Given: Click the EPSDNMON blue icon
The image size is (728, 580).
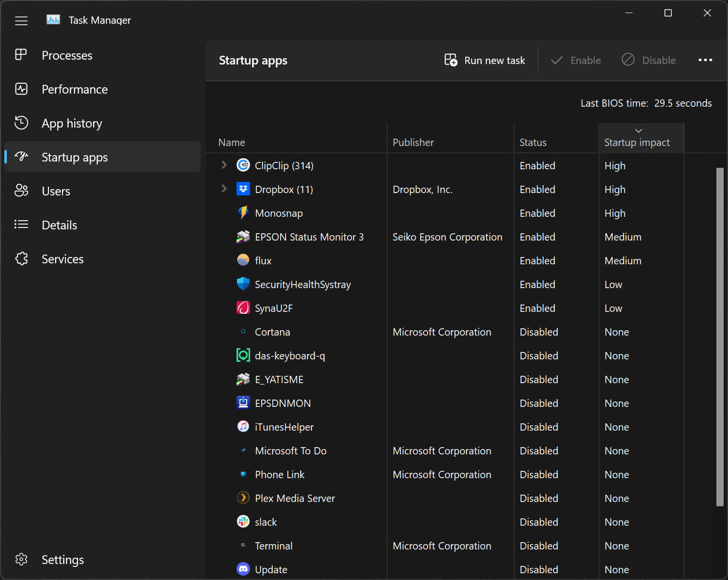Looking at the screenshot, I should point(243,403).
